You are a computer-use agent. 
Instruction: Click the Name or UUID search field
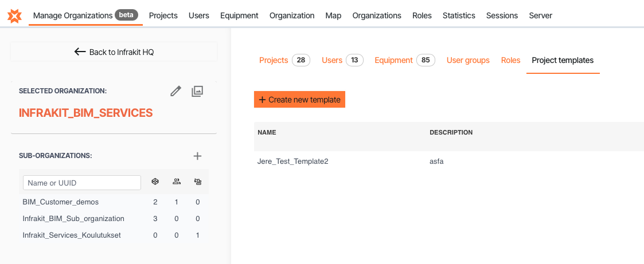(82, 183)
